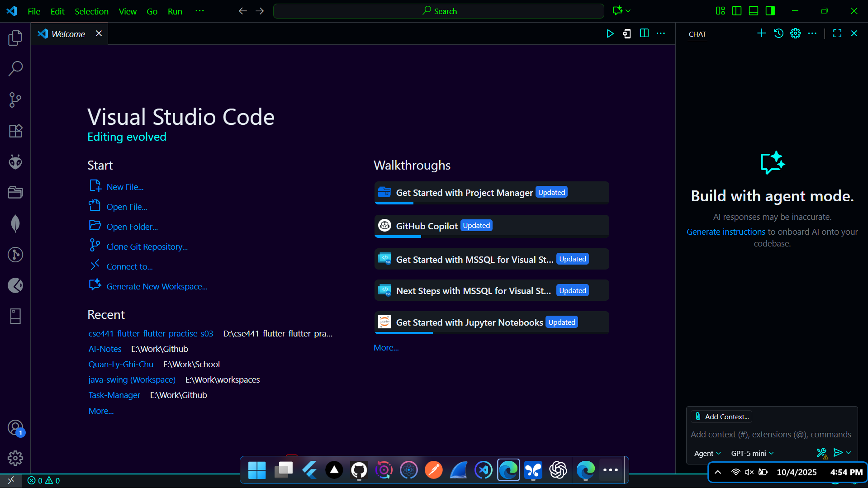The height and width of the screenshot is (488, 868).
Task: Open taskbar overflow ellipsis
Action: 611,470
